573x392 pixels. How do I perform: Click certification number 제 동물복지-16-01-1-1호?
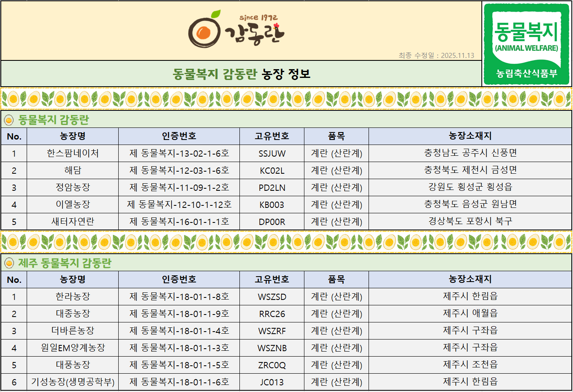(179, 221)
